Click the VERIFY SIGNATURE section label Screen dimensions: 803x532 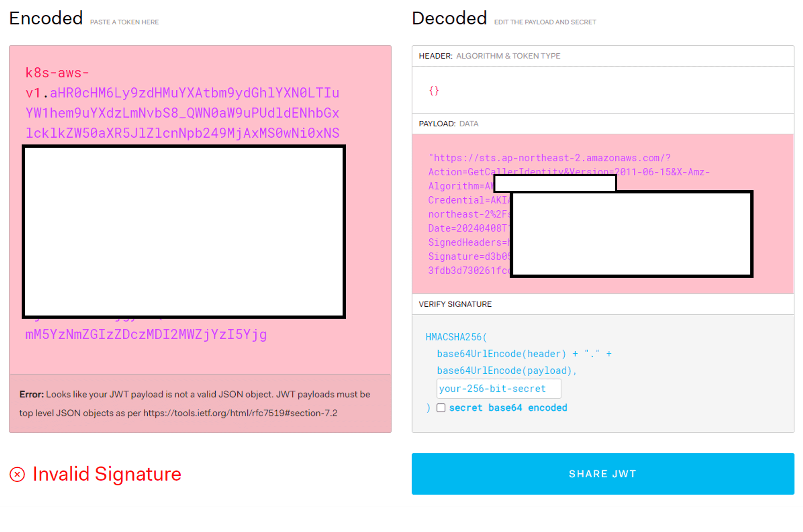(x=454, y=304)
